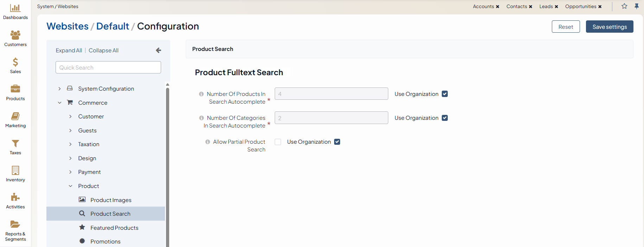Open the Product Images configuration item
The width and height of the screenshot is (644, 247).
(x=110, y=200)
